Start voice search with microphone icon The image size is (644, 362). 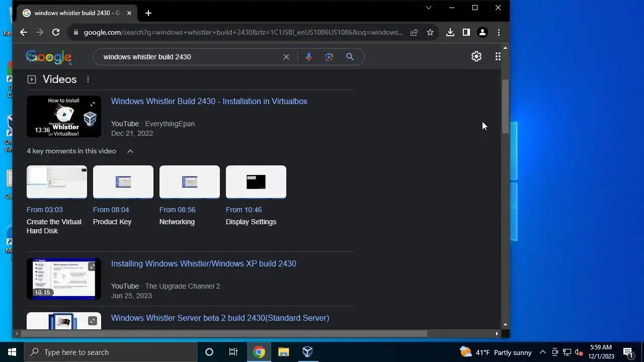point(309,57)
